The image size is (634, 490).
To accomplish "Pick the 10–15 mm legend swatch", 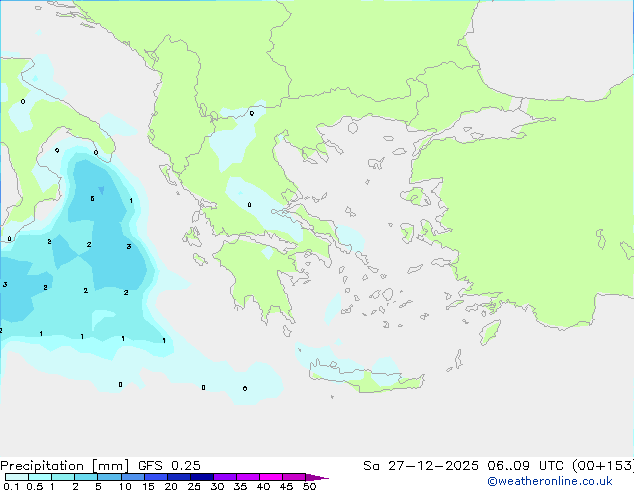I will click(133, 477).
